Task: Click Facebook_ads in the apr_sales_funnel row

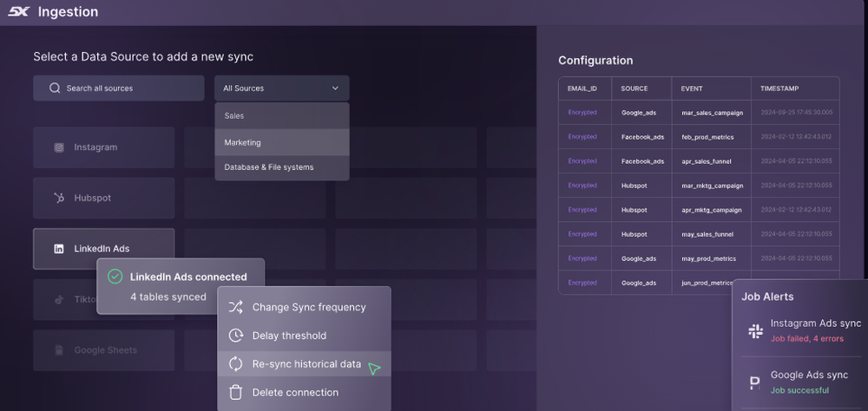Action: [x=642, y=161]
